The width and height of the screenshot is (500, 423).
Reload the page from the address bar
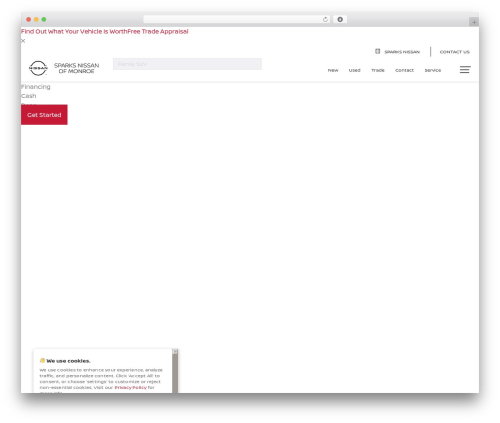pyautogui.click(x=325, y=19)
